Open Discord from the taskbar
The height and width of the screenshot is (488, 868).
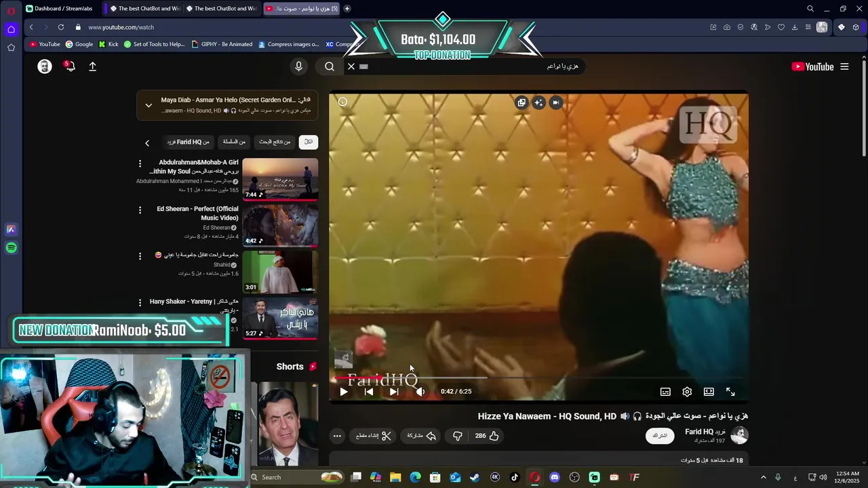[555, 477]
